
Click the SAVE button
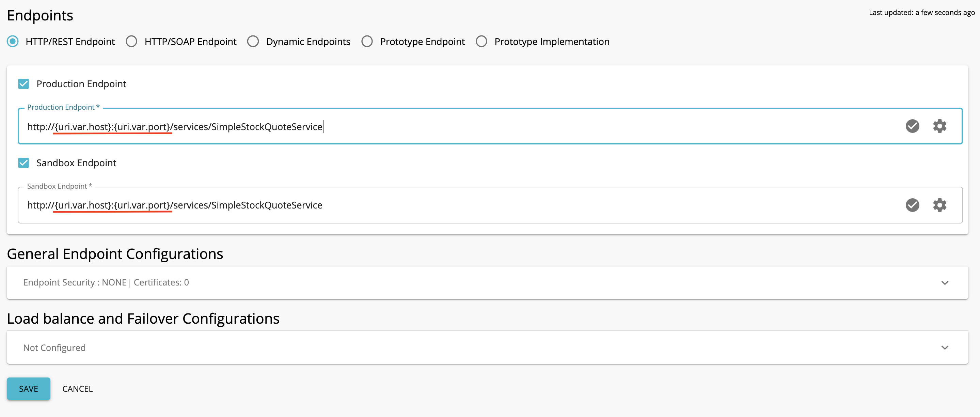pos(29,388)
